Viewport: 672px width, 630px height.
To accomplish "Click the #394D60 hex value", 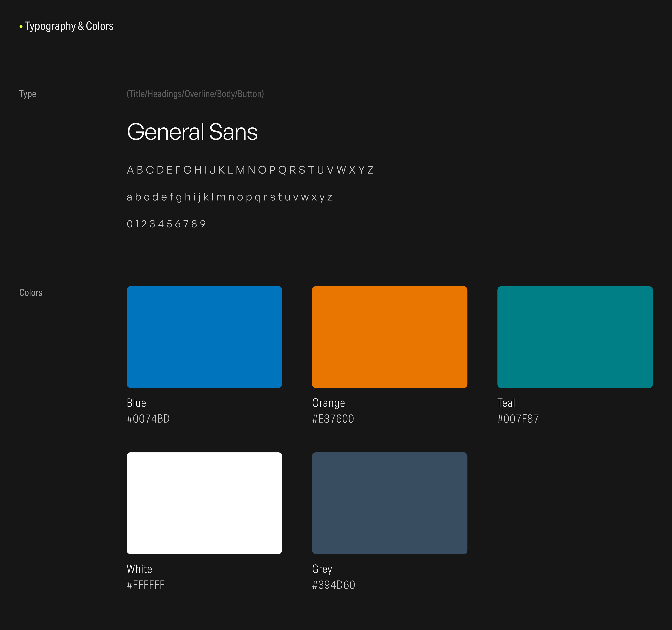I will (x=333, y=585).
